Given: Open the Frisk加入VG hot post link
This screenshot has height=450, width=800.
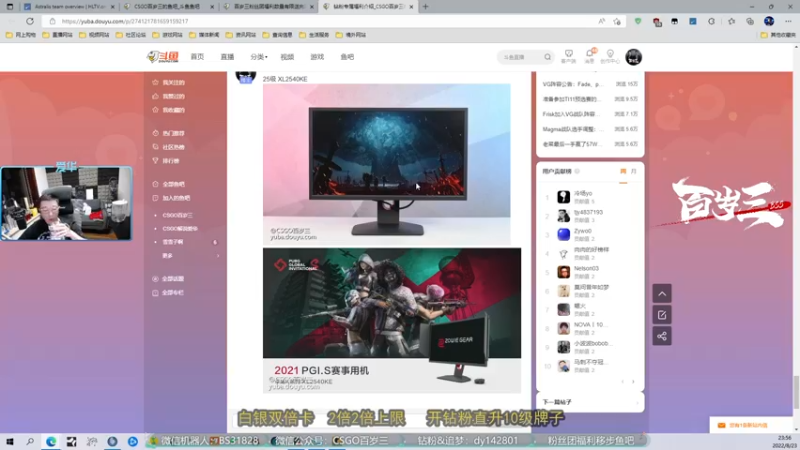Looking at the screenshot, I should click(x=571, y=114).
